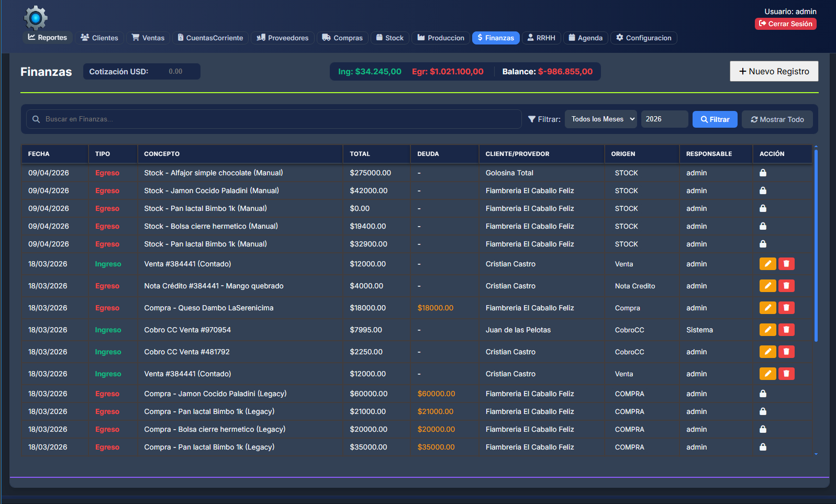The width and height of the screenshot is (836, 504).
Task: Edit the Venta #384441 row with pencil icon, first occurrence
Action: tap(767, 264)
